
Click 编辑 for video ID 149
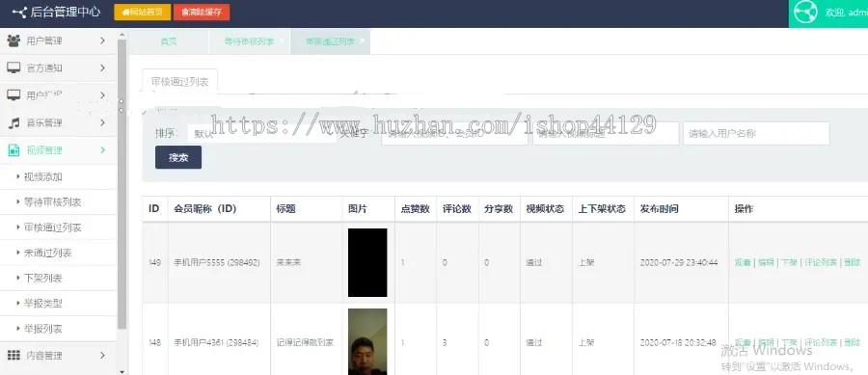pyautogui.click(x=766, y=263)
